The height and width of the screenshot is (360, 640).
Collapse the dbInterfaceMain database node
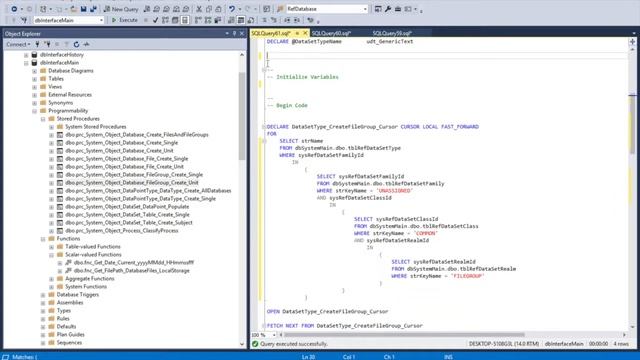26,63
